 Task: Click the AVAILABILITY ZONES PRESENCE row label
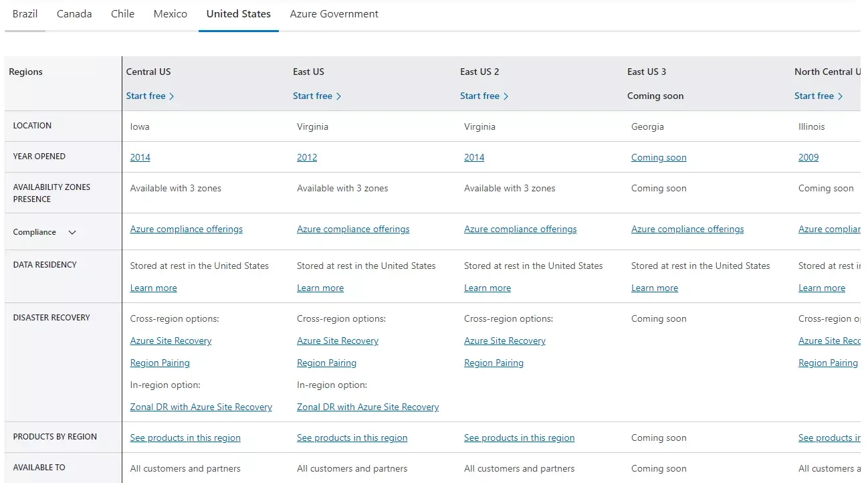click(51, 193)
